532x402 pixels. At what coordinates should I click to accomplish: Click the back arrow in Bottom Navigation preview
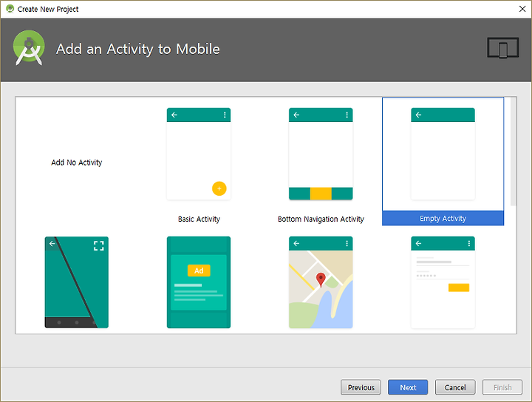[x=296, y=115]
